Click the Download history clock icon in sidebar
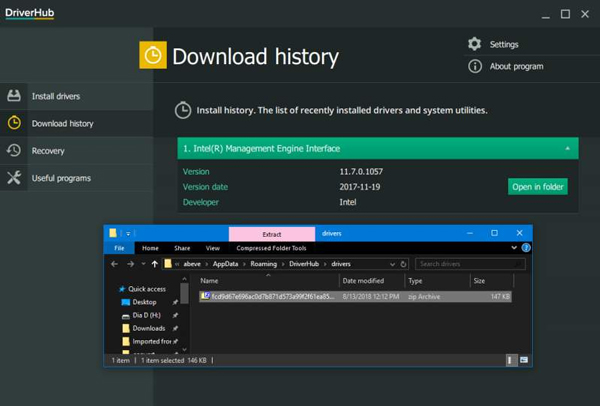The image size is (600, 406). click(14, 123)
